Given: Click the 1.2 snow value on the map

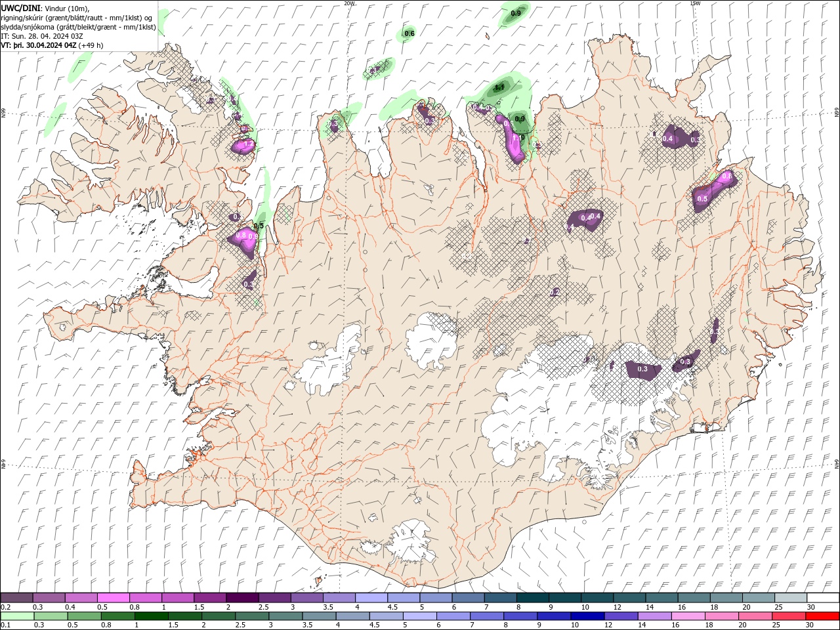Looking at the screenshot, I should [x=248, y=144].
